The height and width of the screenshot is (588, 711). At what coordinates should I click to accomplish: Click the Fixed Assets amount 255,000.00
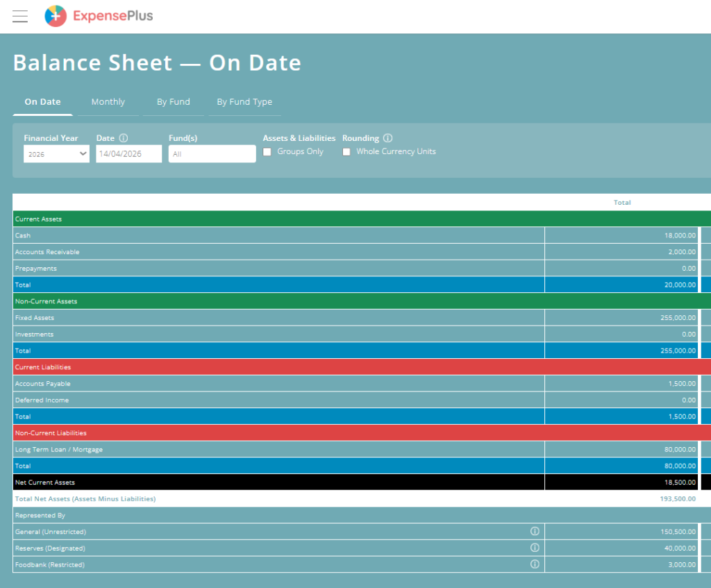(x=678, y=318)
